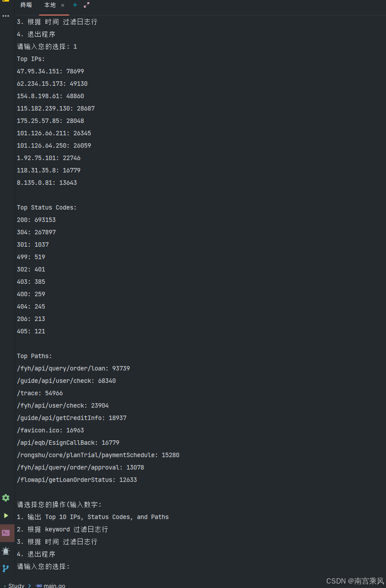Open the Run tool window
386x588 pixels.
click(x=6, y=515)
